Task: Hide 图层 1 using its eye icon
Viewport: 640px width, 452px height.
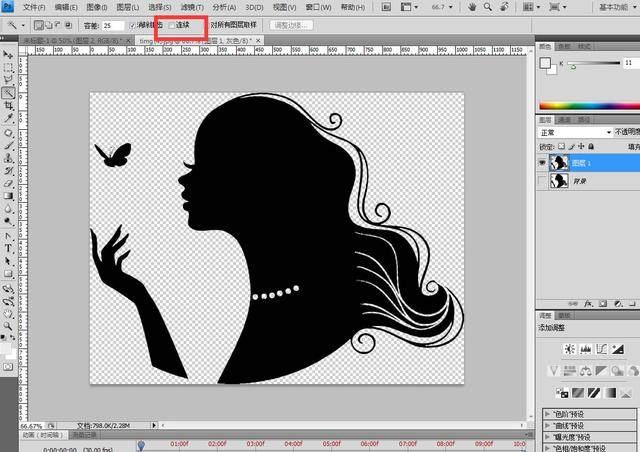Action: coord(543,162)
